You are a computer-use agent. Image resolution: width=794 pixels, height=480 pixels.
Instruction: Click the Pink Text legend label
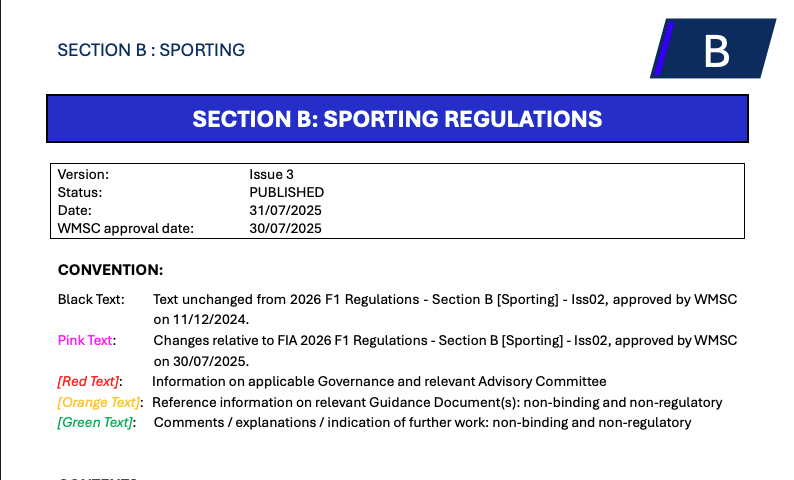[x=86, y=340]
